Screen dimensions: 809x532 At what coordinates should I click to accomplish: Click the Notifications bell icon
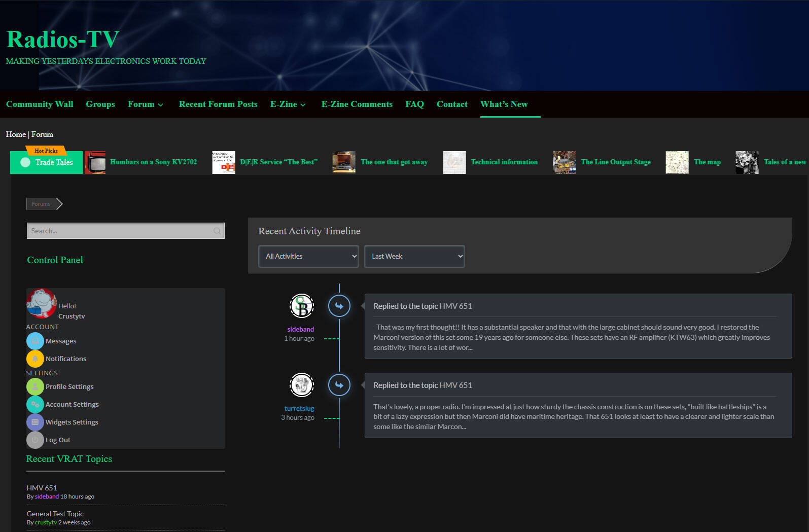coord(35,359)
